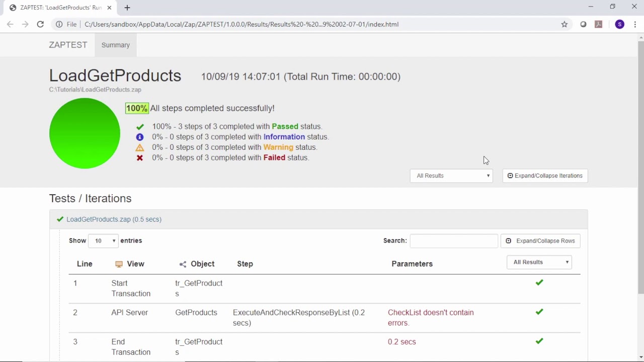The height and width of the screenshot is (362, 644).
Task: Click the run date and total time text
Action: [301, 76]
